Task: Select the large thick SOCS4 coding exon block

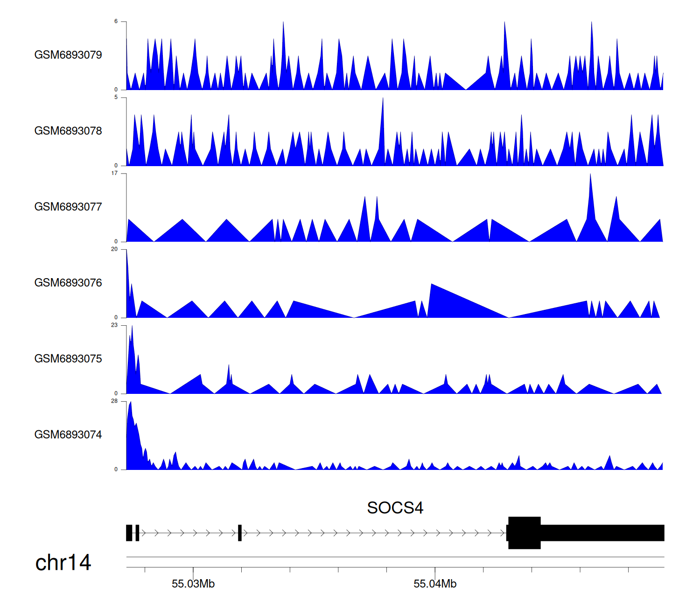Action: click(x=524, y=532)
